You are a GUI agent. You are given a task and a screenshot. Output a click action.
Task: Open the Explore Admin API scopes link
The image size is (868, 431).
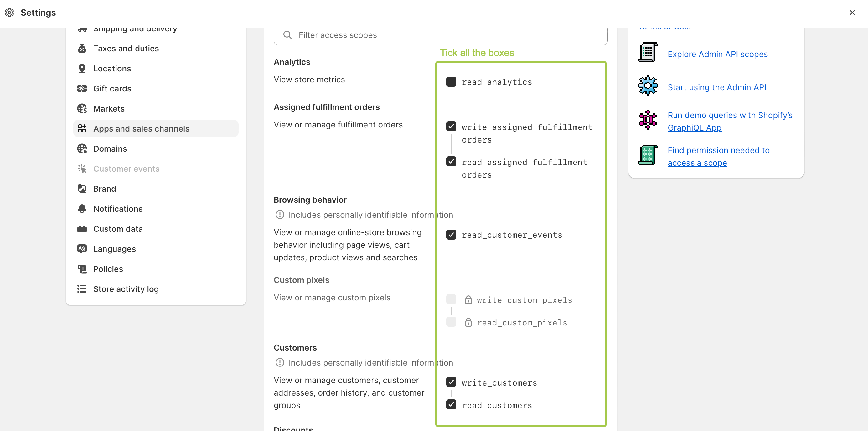pos(718,54)
